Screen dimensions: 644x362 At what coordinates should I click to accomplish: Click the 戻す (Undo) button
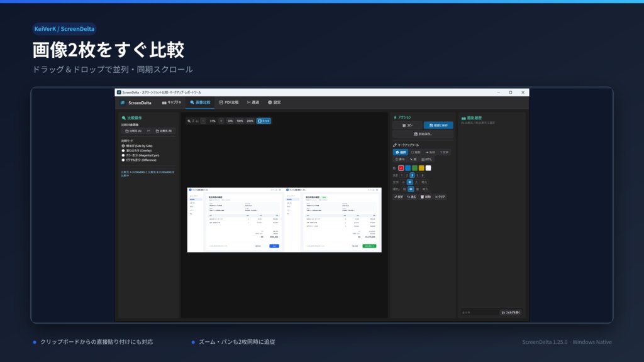pos(399,197)
